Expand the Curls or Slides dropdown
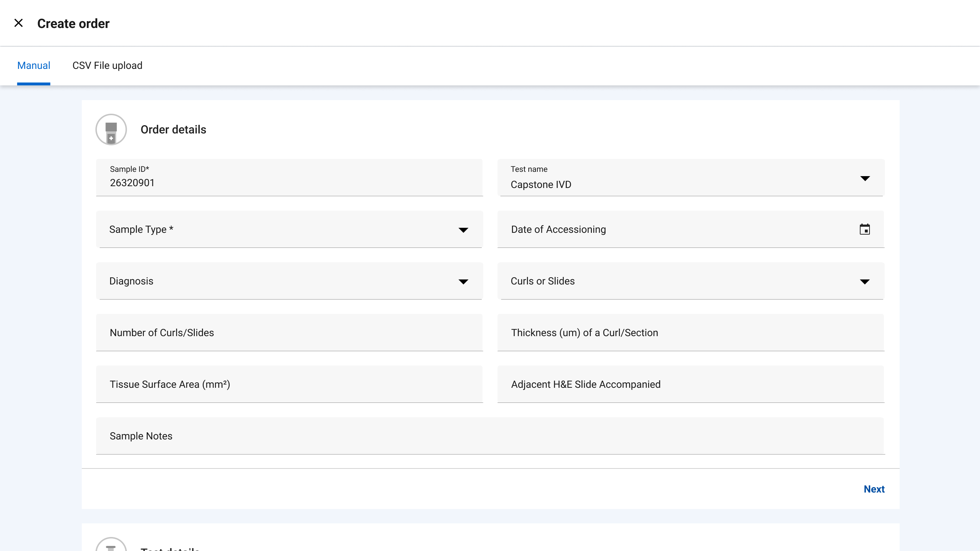Viewport: 980px width, 551px height. tap(865, 281)
